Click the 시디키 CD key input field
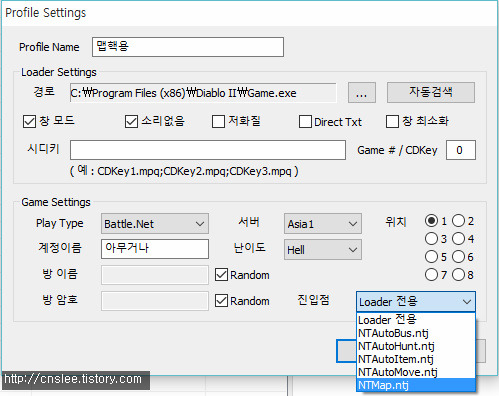 coord(208,150)
